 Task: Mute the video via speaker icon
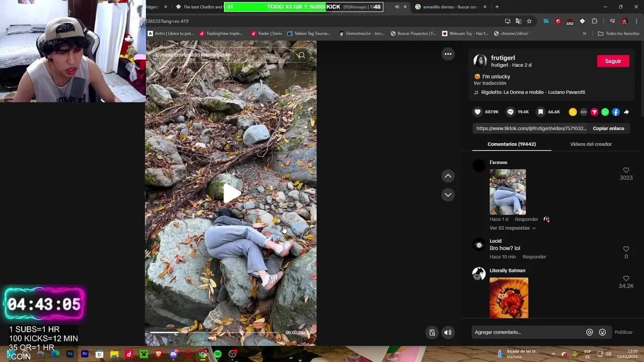pos(448,332)
